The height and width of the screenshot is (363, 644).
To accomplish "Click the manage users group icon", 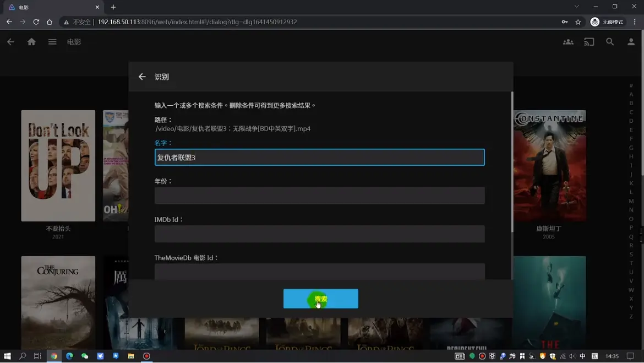I will pyautogui.click(x=568, y=42).
